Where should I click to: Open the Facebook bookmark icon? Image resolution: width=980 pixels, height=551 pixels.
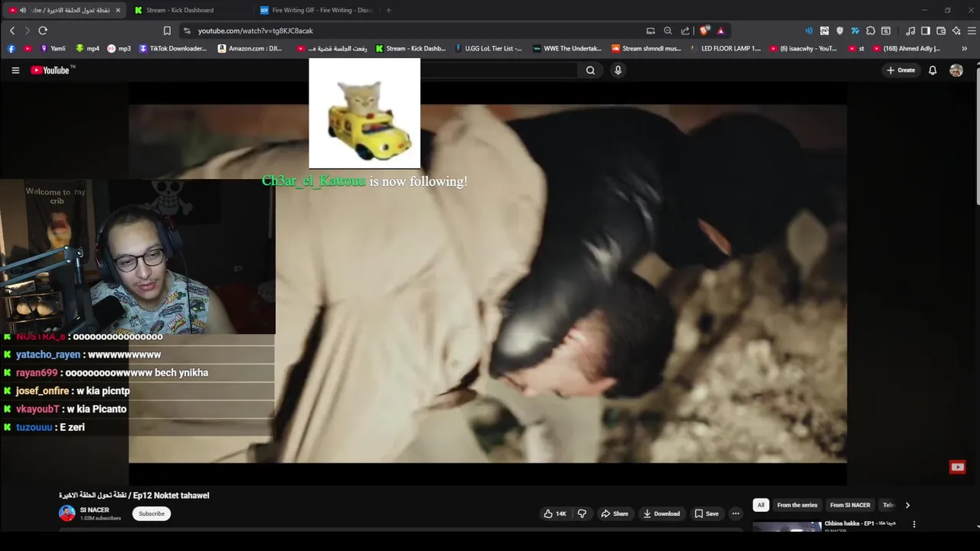11,48
